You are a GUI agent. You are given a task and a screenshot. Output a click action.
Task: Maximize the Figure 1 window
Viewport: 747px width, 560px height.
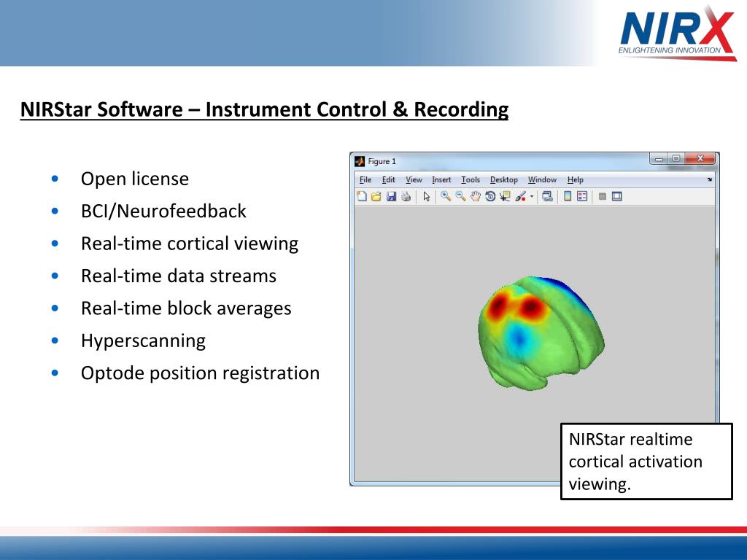pos(676,158)
